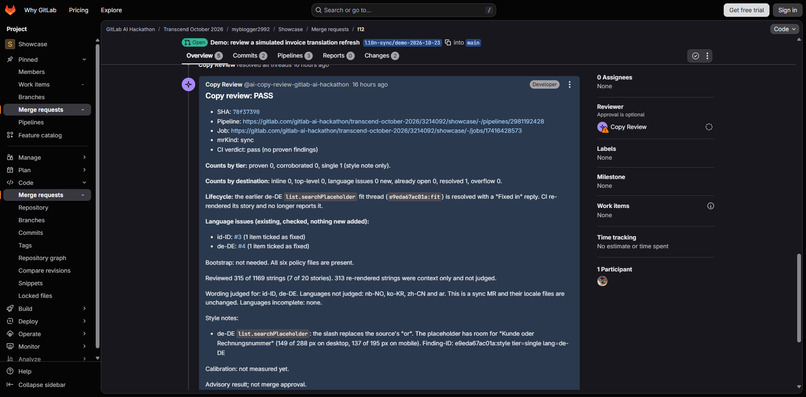Open the Showcase project avatar icon
Screen dimensions: 806x397
[x=10, y=44]
